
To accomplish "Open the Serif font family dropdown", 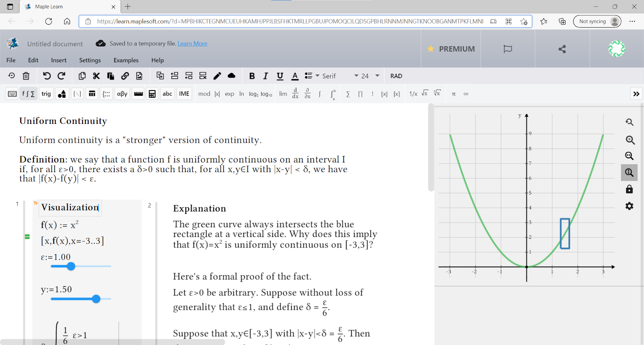I will pyautogui.click(x=340, y=76).
